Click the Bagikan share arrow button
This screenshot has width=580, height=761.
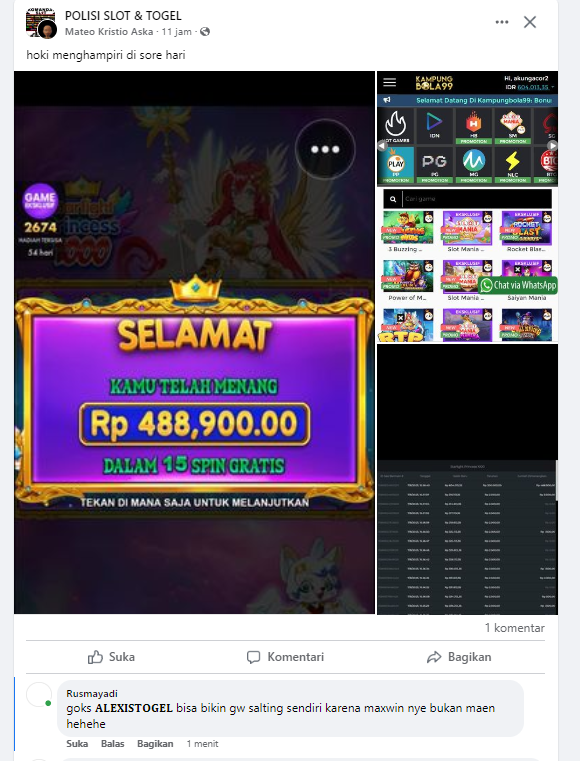pyautogui.click(x=459, y=657)
